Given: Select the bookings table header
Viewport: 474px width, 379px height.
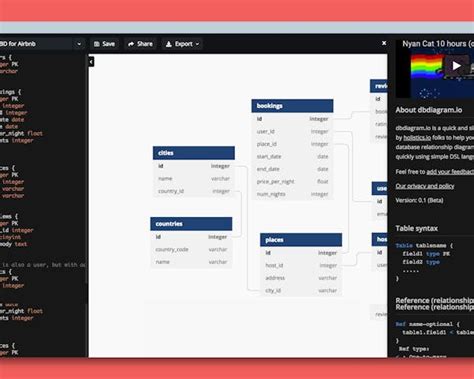Looking at the screenshot, I should [292, 106].
